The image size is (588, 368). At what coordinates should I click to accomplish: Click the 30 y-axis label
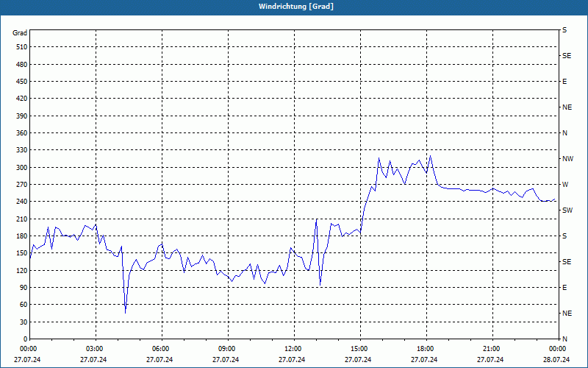coord(23,322)
